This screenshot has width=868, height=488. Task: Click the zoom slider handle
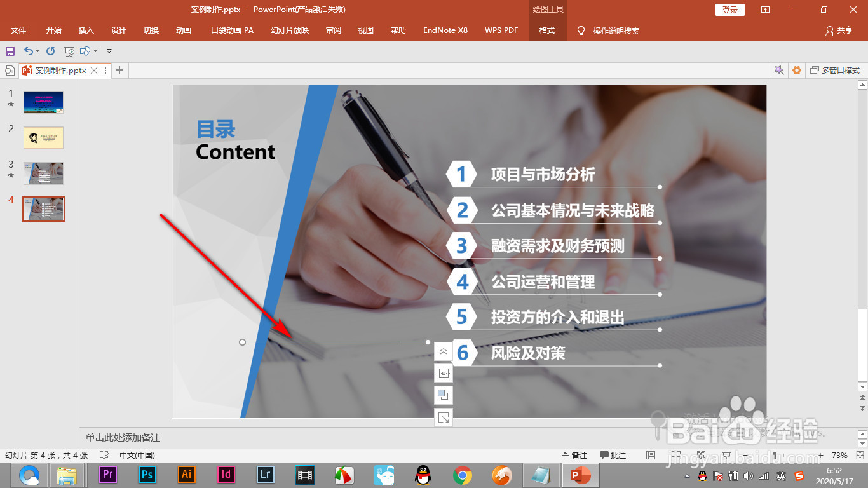click(x=775, y=456)
